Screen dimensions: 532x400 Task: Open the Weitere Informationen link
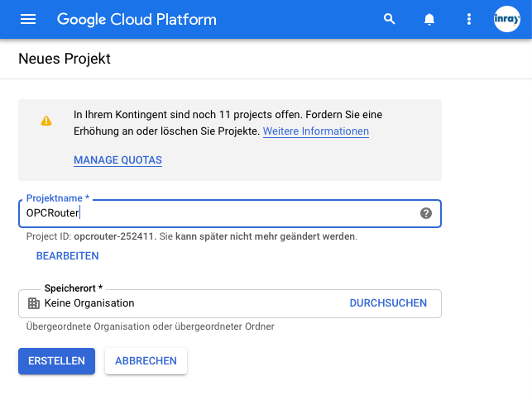[x=315, y=131]
